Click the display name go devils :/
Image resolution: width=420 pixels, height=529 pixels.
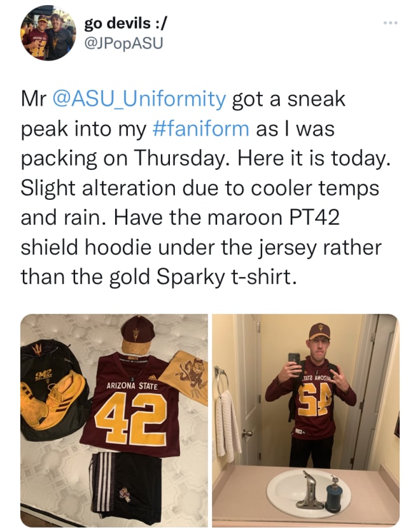[125, 24]
